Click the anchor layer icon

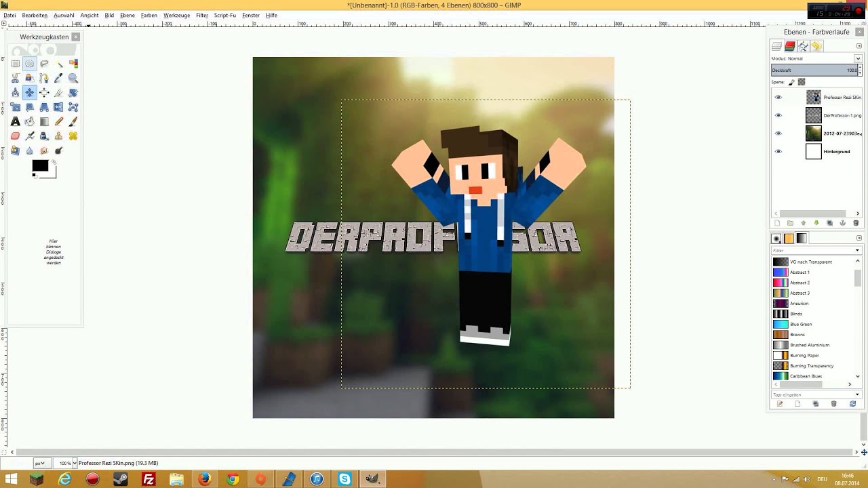[x=842, y=223]
